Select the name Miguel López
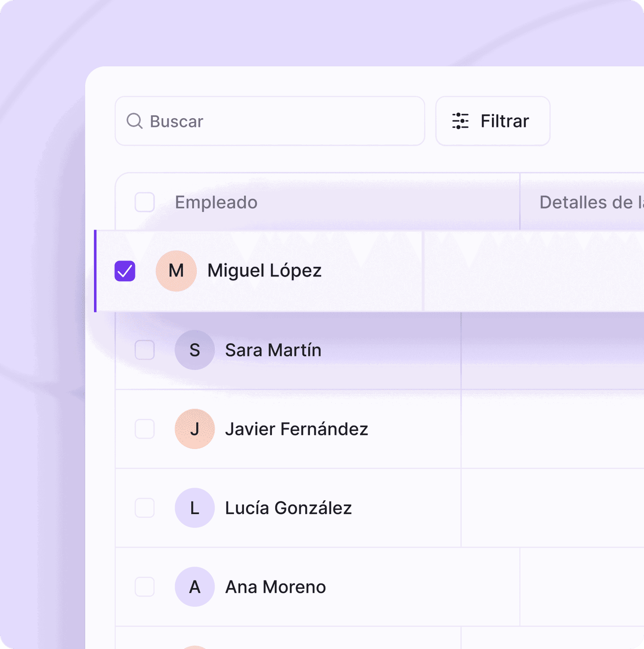 tap(264, 271)
